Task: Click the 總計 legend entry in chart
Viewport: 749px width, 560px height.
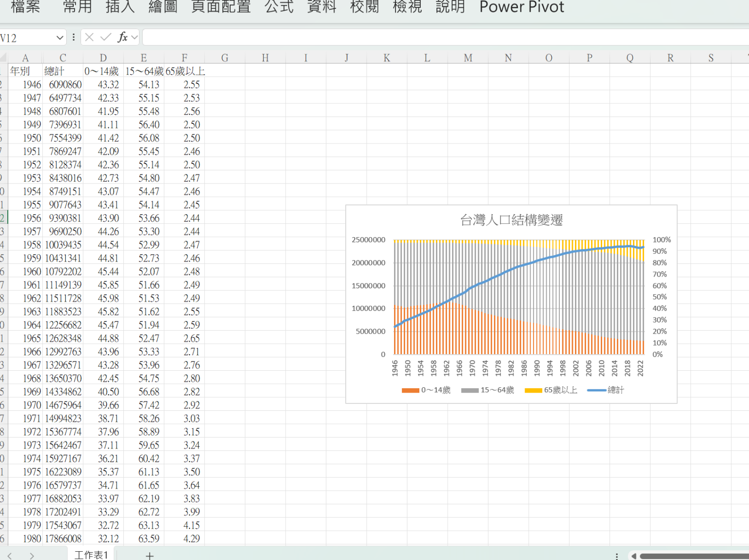Action: pyautogui.click(x=606, y=390)
